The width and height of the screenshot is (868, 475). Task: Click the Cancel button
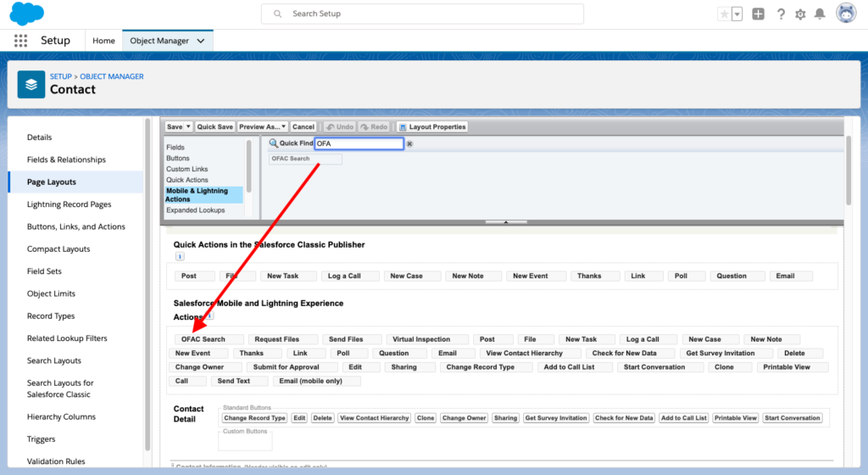[x=303, y=126]
